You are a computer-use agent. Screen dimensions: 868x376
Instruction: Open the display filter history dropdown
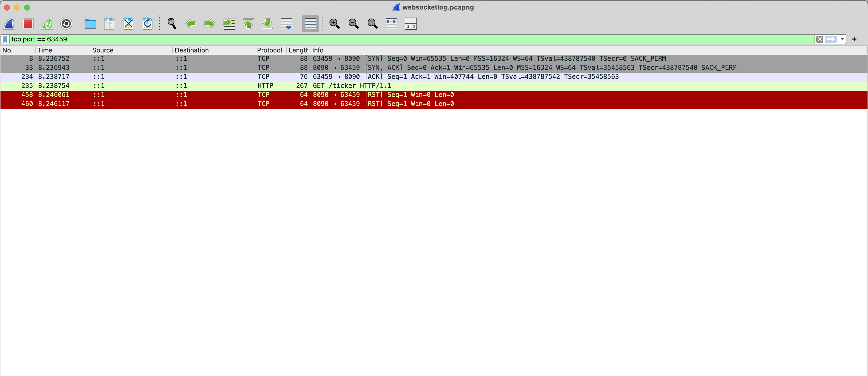842,39
